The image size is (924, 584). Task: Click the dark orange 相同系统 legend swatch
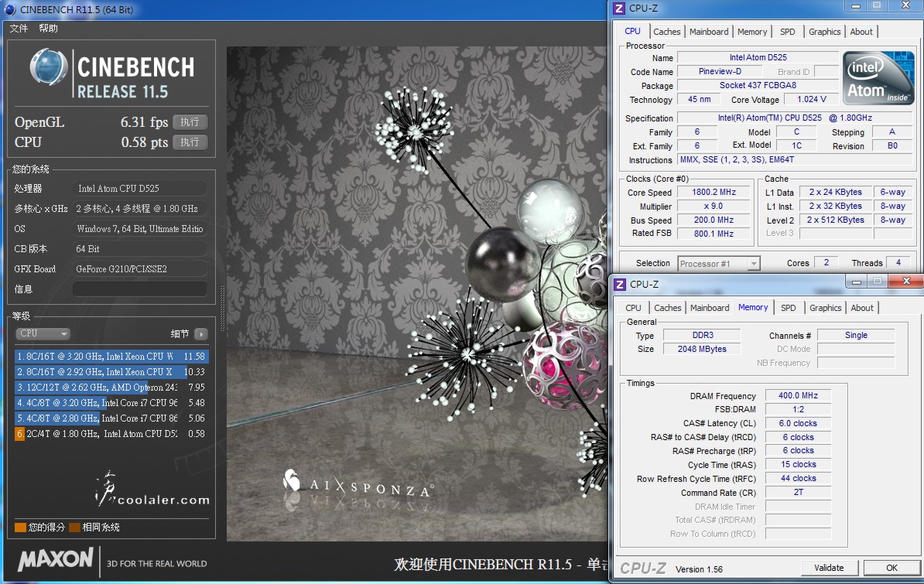(x=74, y=528)
